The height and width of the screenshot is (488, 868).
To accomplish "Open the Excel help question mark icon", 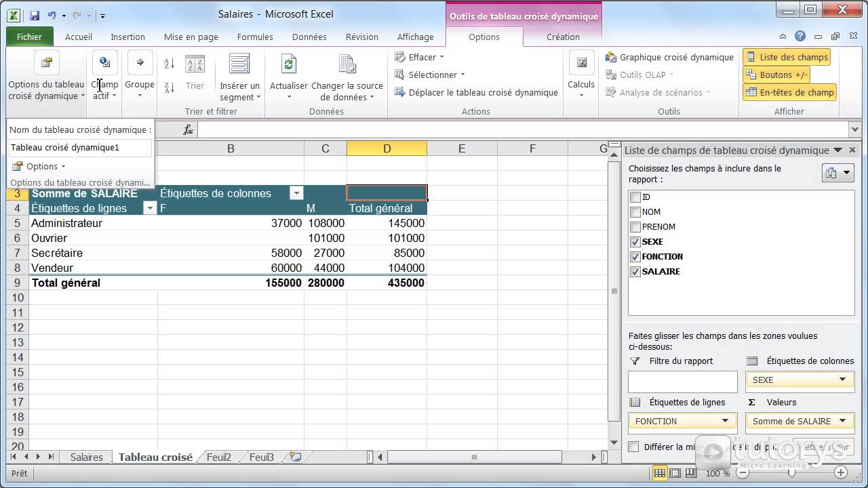I will (x=800, y=37).
